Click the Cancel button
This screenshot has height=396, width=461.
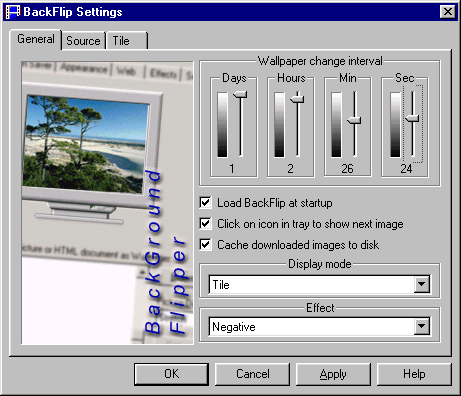tap(252, 374)
